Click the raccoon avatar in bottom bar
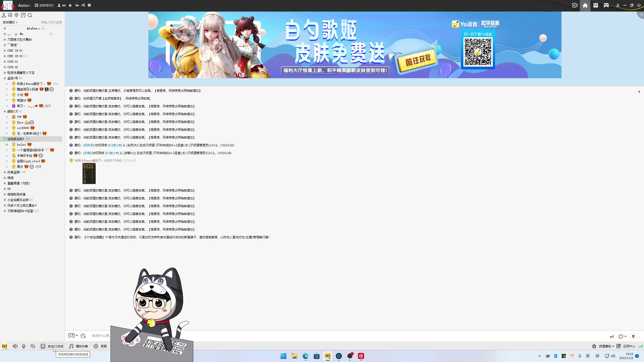Image resolution: width=644 pixels, height=362 pixels. [5, 346]
